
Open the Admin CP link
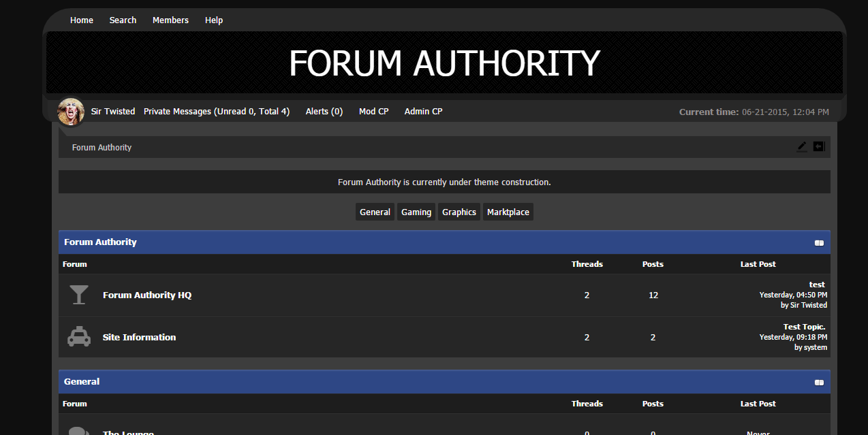click(x=424, y=111)
